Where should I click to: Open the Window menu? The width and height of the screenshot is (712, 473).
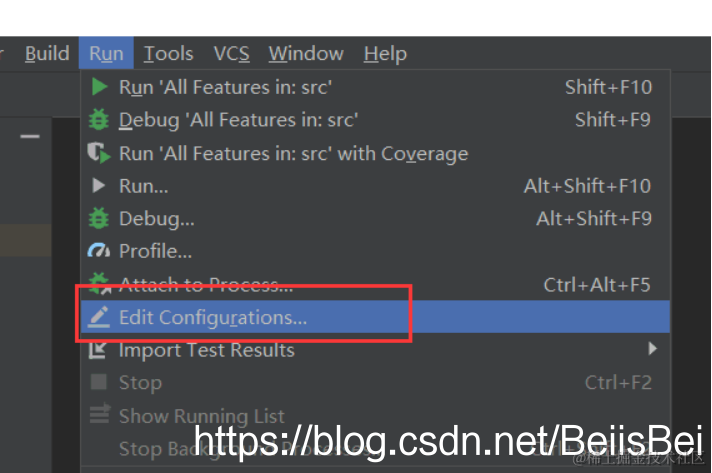click(306, 54)
